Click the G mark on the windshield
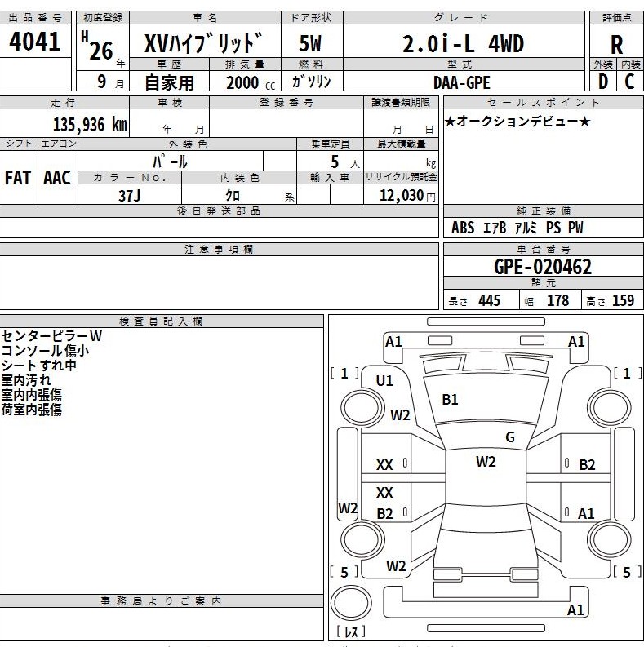This screenshot has width=644, height=647. (x=510, y=437)
